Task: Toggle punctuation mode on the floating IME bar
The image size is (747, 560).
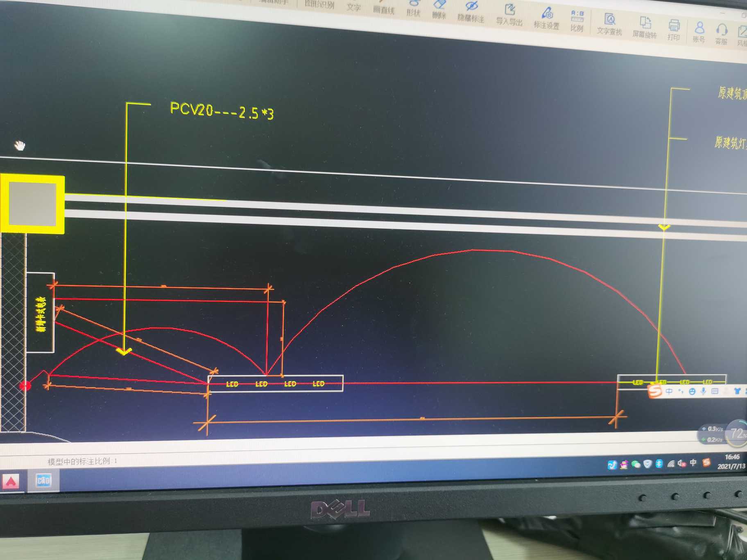Action: click(x=681, y=391)
